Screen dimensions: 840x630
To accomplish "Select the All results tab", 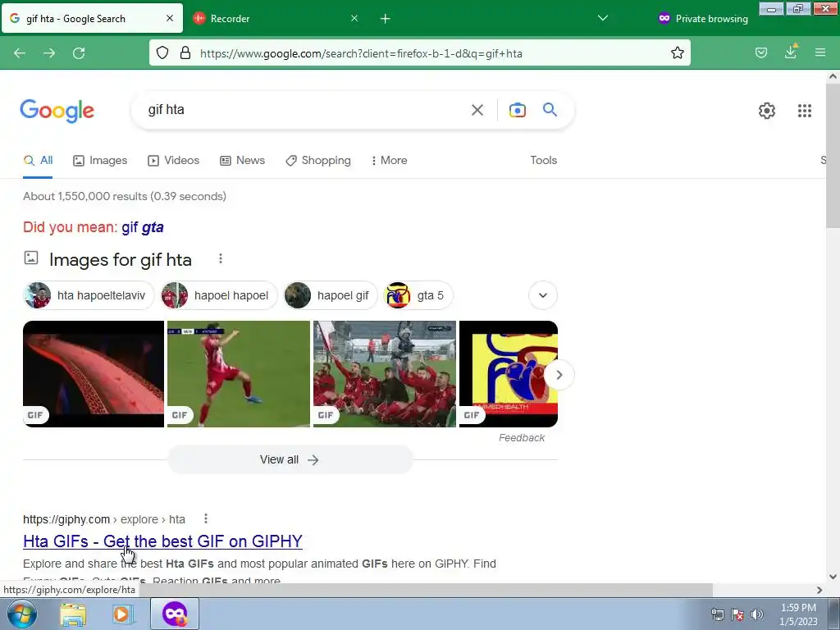I will pos(38,160).
